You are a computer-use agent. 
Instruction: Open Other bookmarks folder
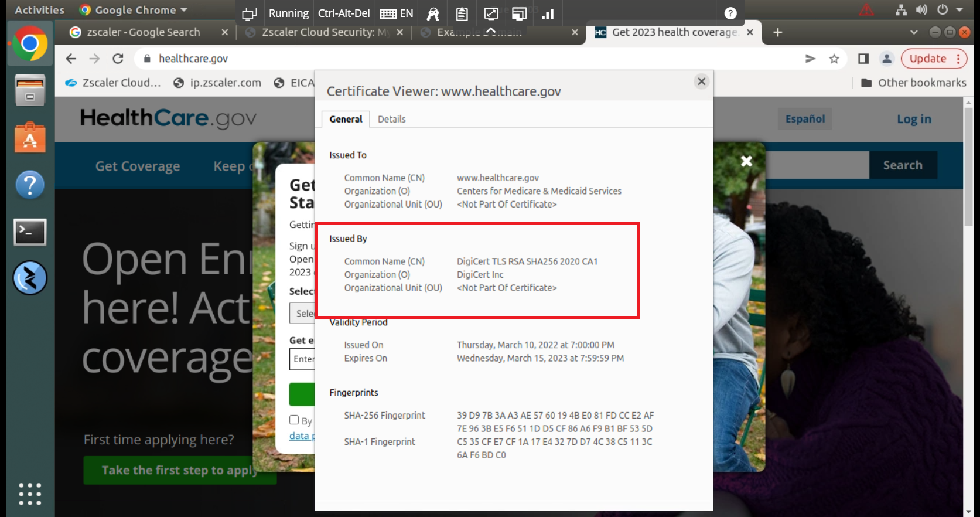pos(914,83)
